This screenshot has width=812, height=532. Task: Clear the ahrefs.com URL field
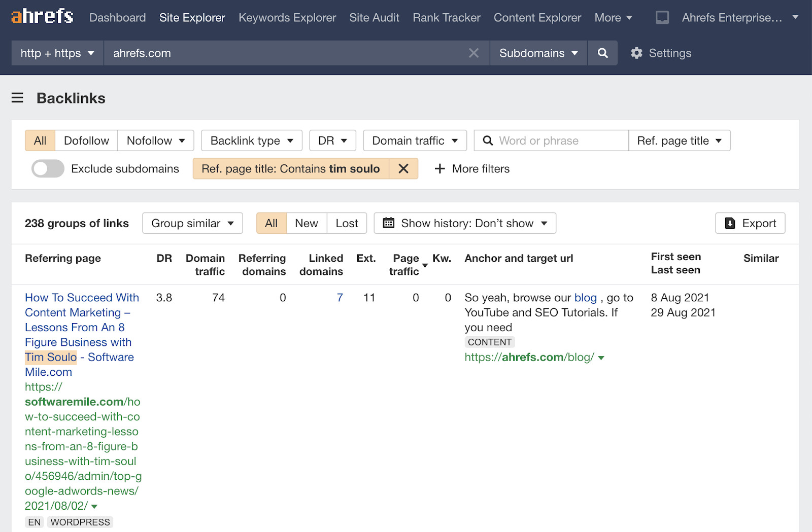click(473, 53)
